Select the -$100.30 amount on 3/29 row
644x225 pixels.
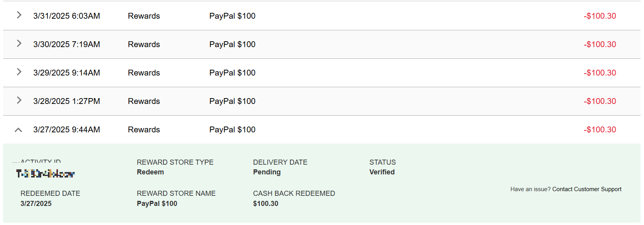(600, 73)
